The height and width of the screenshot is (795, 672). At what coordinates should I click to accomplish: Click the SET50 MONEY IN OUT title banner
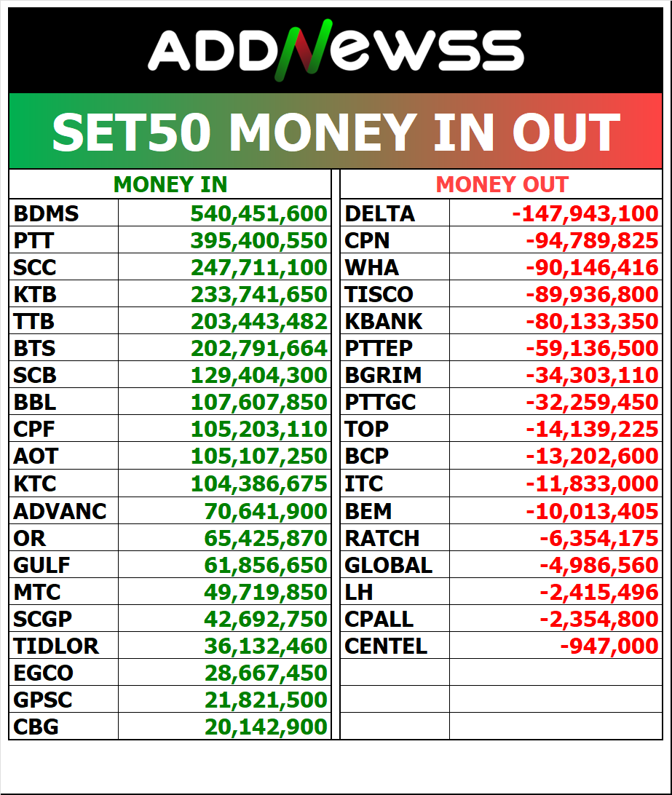coord(336,132)
